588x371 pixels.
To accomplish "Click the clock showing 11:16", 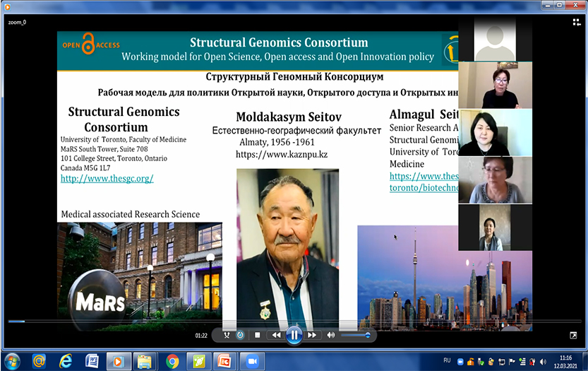I will tap(565, 362).
